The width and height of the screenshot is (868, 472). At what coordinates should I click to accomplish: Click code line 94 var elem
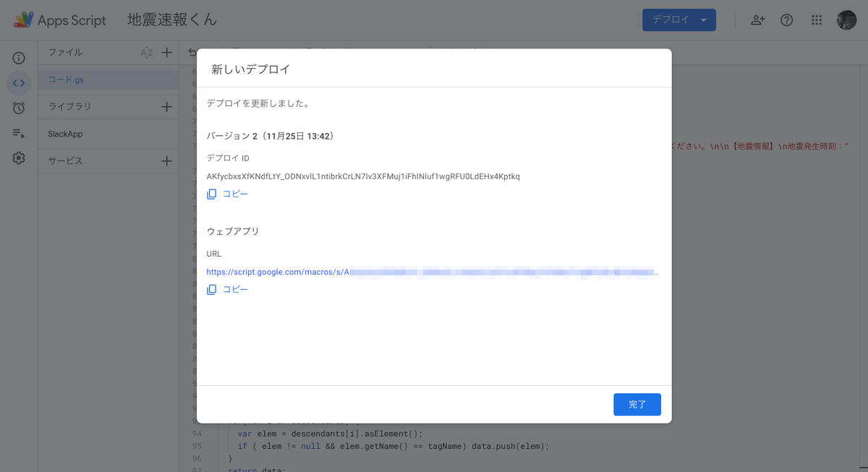(x=330, y=434)
